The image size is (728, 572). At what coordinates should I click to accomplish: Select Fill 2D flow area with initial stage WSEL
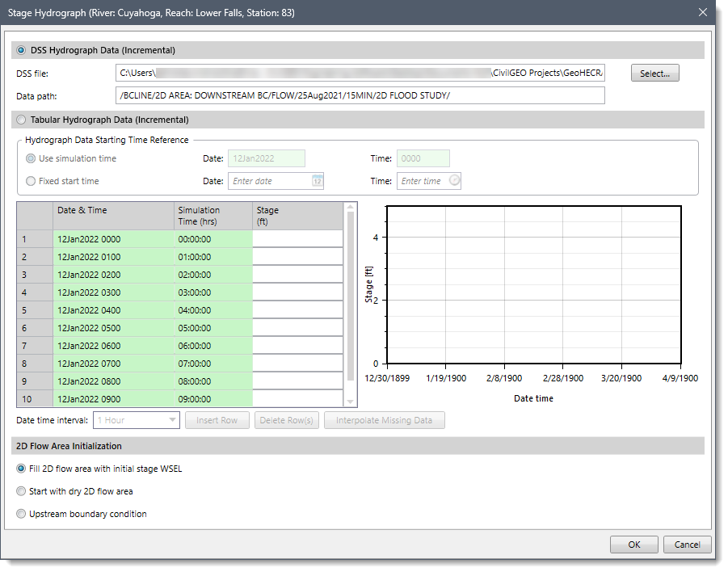click(21, 469)
